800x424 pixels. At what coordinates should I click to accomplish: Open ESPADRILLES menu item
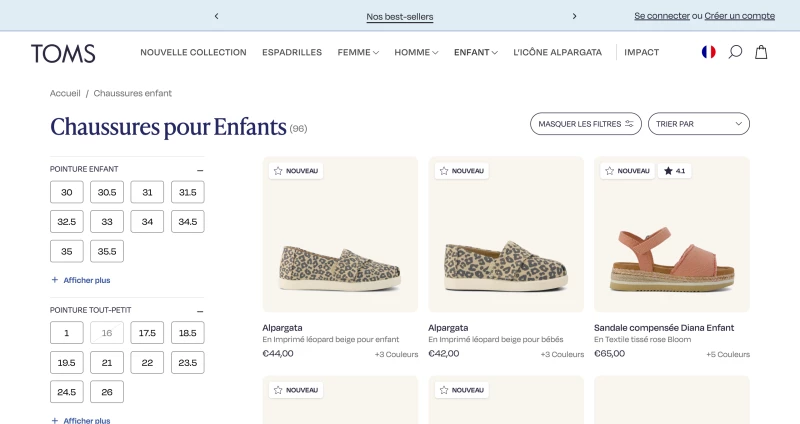(x=292, y=52)
